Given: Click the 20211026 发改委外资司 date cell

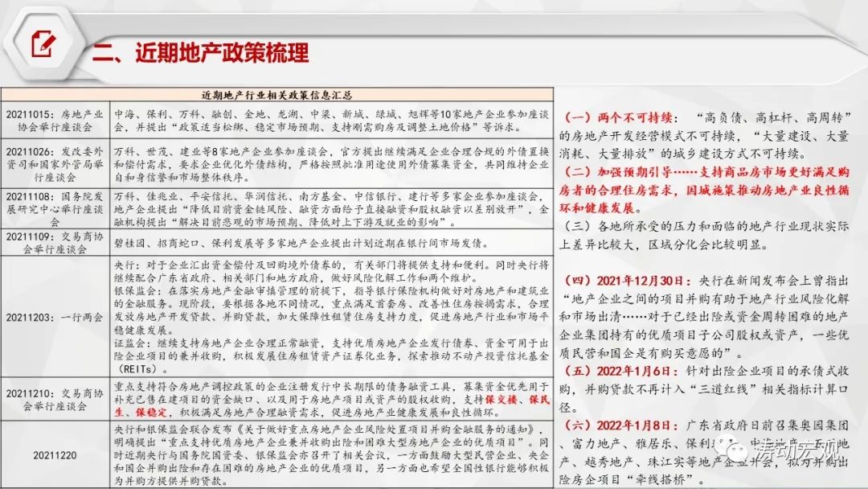Looking at the screenshot, I should pyautogui.click(x=56, y=164).
